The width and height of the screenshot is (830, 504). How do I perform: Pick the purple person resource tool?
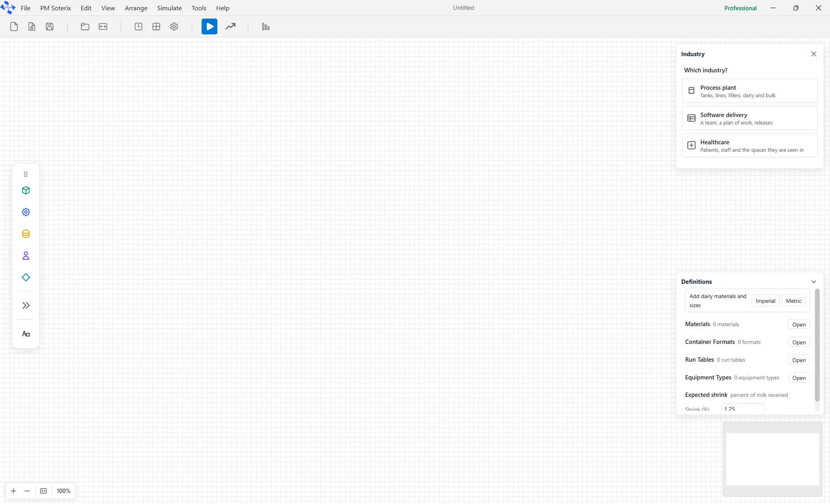click(x=26, y=256)
